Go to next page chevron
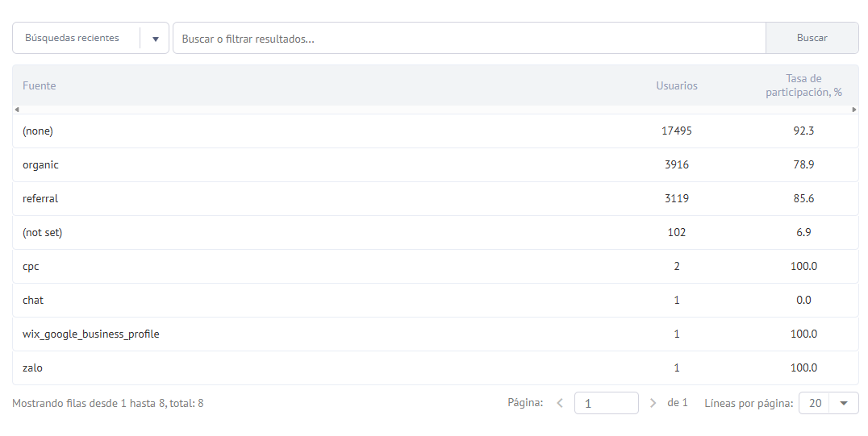 tap(653, 403)
